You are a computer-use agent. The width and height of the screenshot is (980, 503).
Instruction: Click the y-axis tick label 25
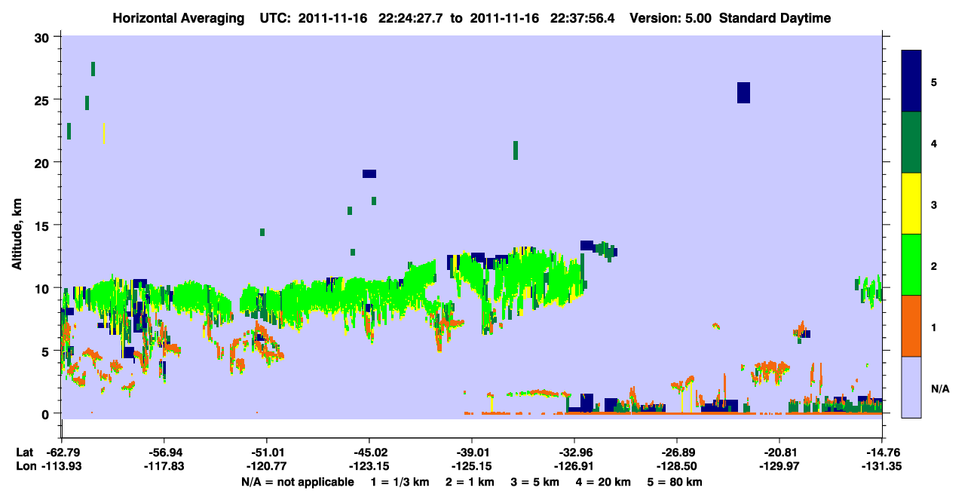(44, 100)
